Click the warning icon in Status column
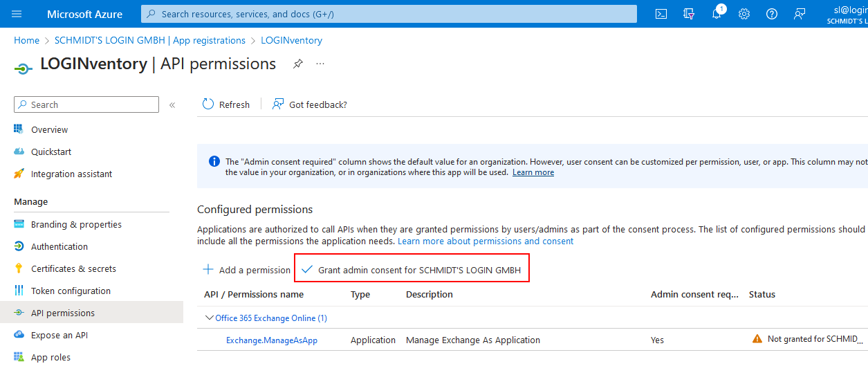 [x=757, y=339]
